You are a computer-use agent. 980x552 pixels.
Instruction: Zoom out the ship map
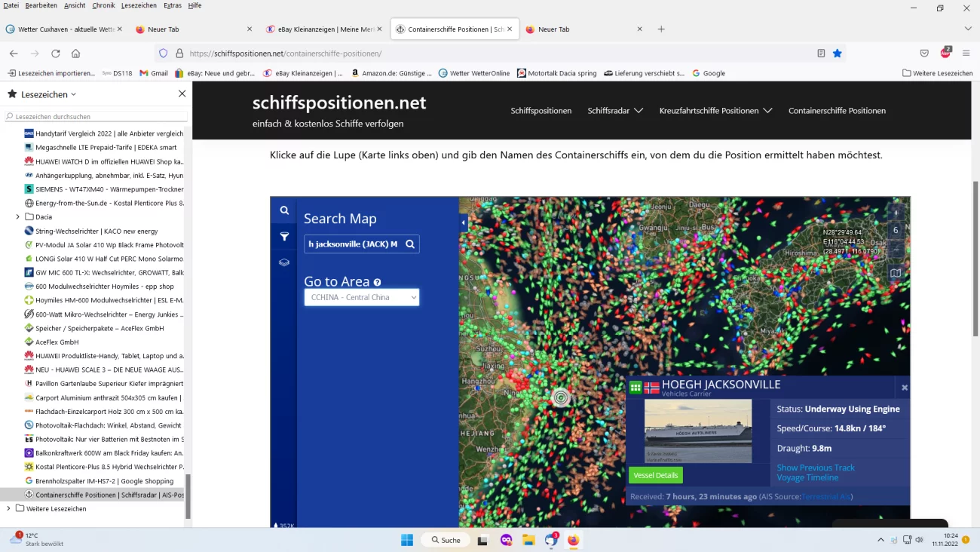tap(896, 249)
